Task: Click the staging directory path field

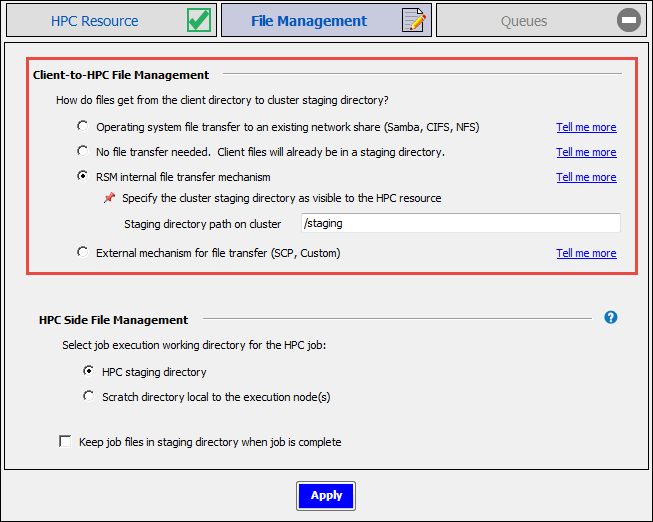Action: (x=460, y=223)
